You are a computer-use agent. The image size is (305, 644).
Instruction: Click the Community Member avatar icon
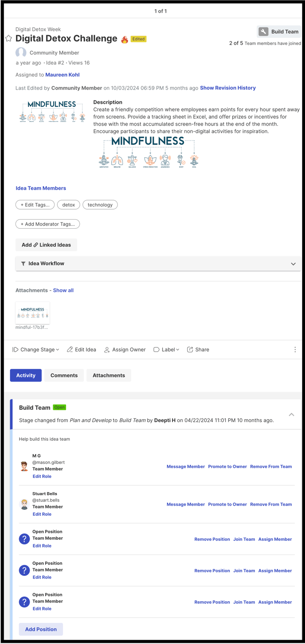21,53
